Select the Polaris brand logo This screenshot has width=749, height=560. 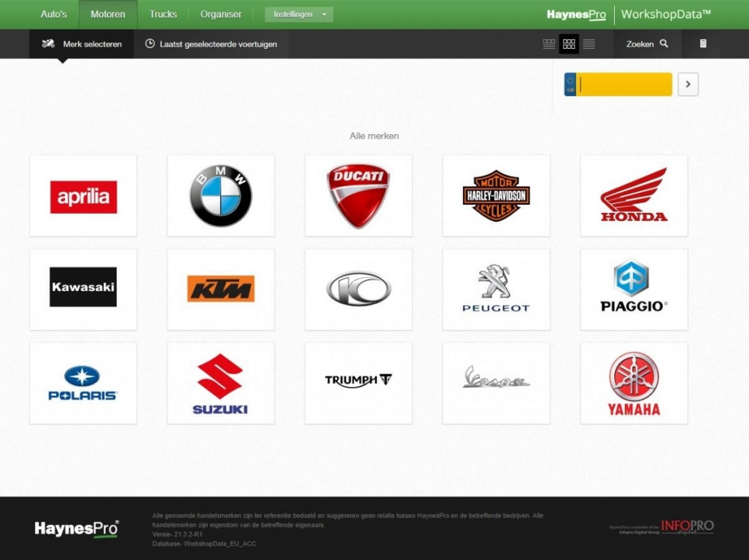(x=82, y=383)
